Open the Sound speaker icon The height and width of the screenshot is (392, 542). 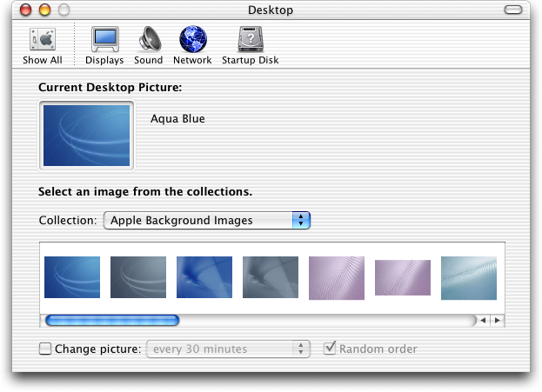[150, 39]
